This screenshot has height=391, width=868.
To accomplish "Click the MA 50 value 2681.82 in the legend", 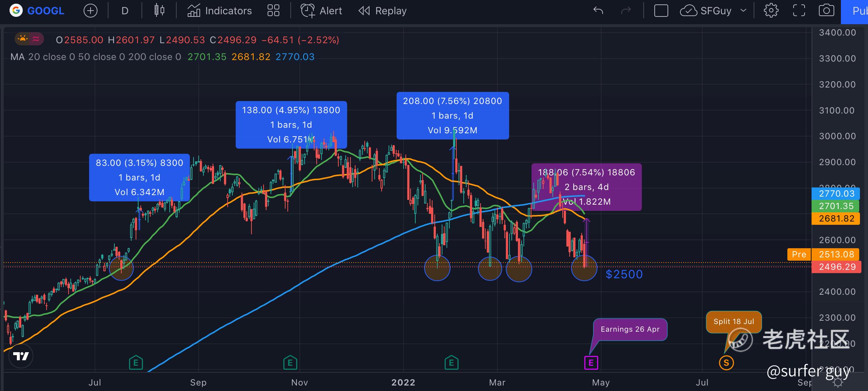I will tap(251, 57).
